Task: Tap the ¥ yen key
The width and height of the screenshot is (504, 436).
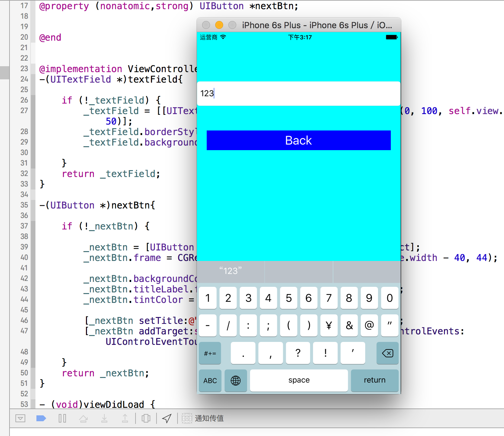Action: coord(329,326)
